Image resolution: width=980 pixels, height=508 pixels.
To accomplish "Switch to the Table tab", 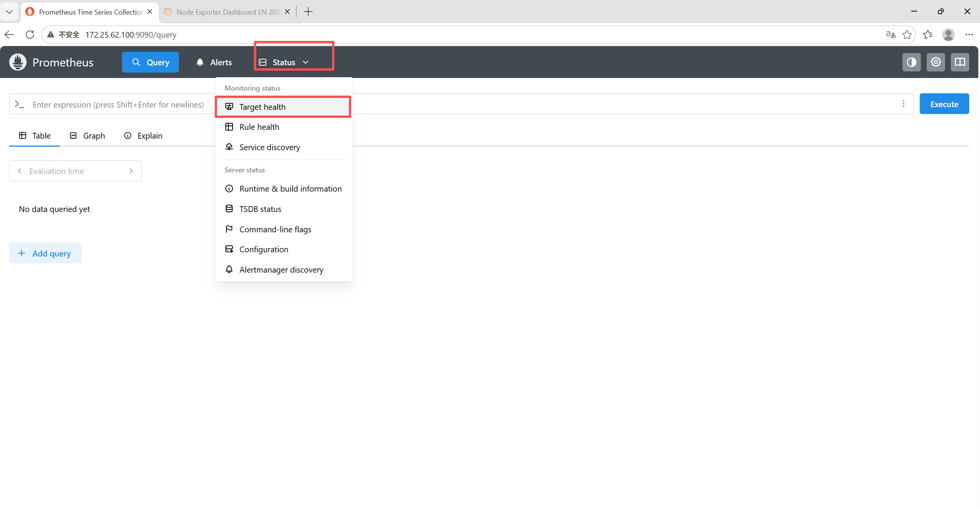I will [x=35, y=136].
